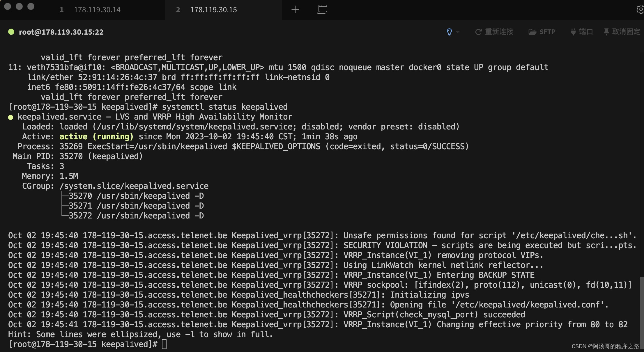Click the 'active (running)' status text
The width and height of the screenshot is (644, 352).
click(96, 136)
